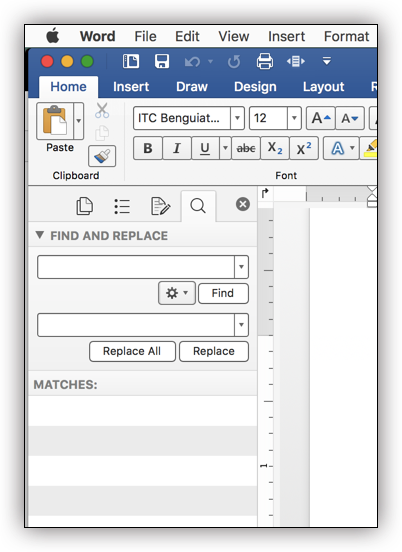
Task: Open the font size dropdown arrow
Action: 294,118
